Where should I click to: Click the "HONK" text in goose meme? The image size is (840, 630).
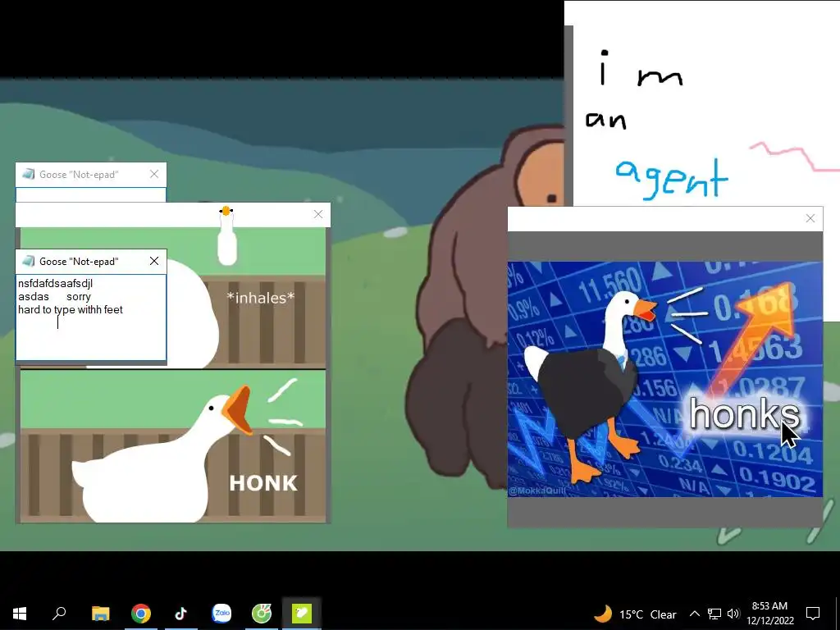tap(263, 483)
